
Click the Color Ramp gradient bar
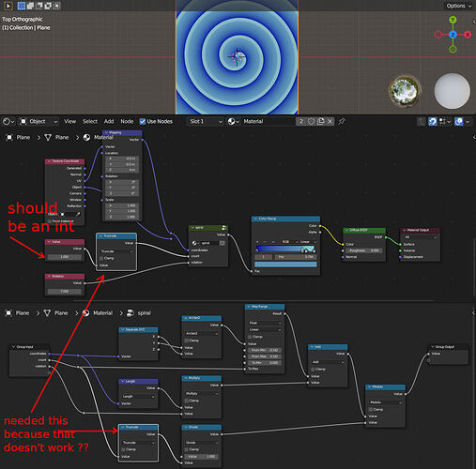point(285,250)
